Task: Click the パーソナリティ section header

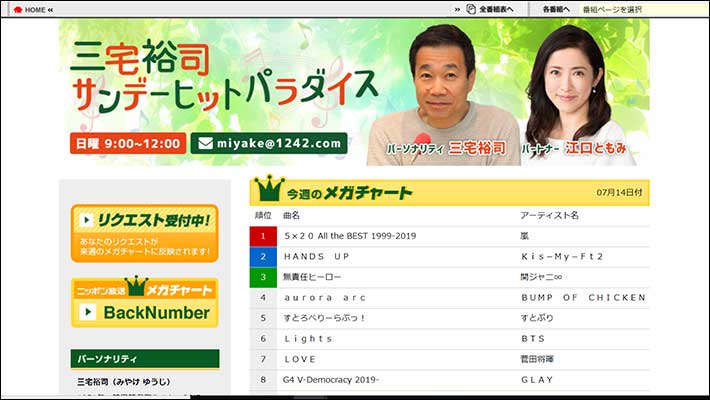Action: (145, 359)
